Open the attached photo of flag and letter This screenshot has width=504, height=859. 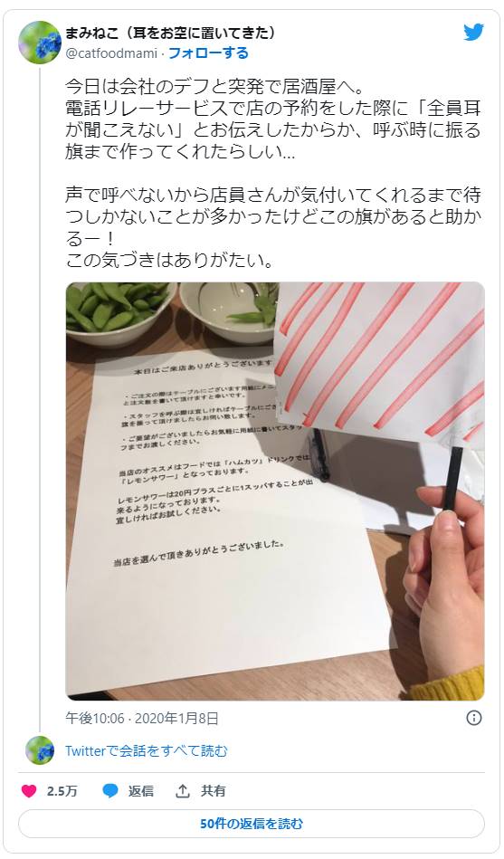tap(275, 492)
